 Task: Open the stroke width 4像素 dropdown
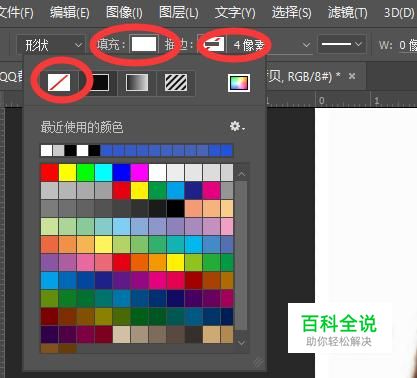pyautogui.click(x=306, y=45)
